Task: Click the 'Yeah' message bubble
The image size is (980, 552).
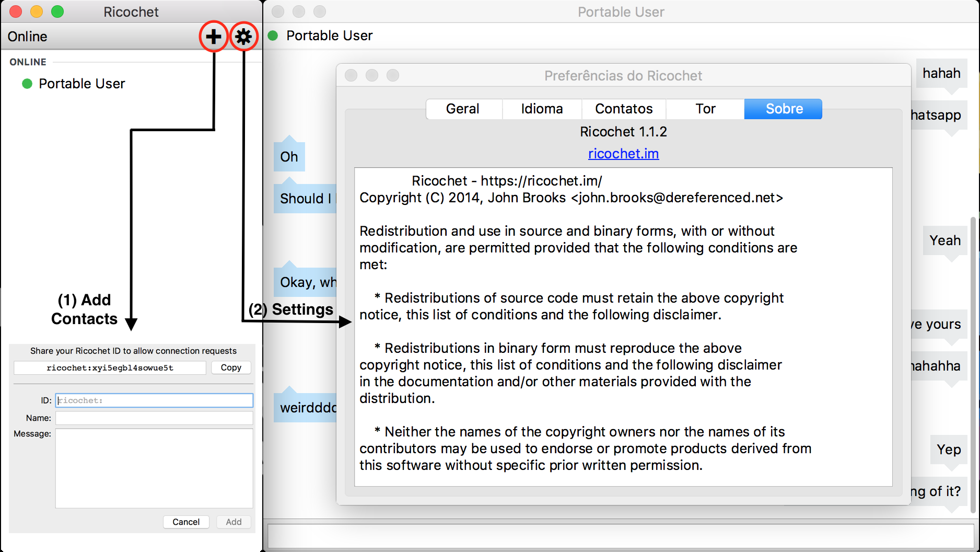Action: click(x=945, y=240)
